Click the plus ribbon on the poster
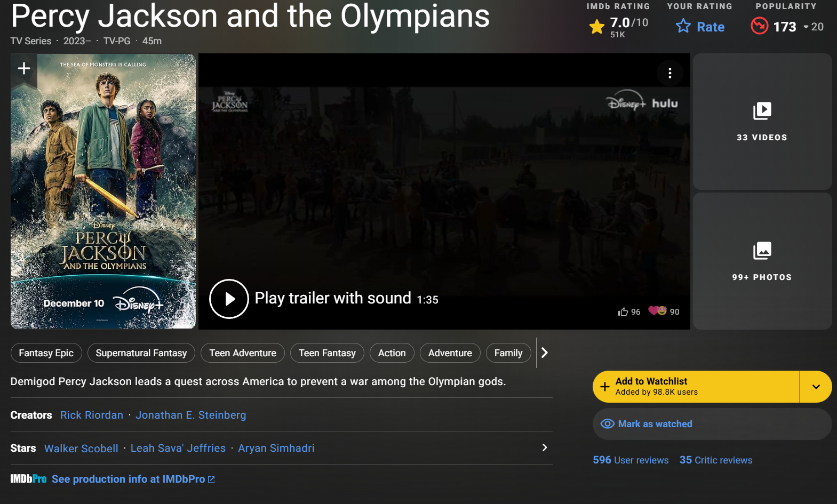 pyautogui.click(x=24, y=69)
